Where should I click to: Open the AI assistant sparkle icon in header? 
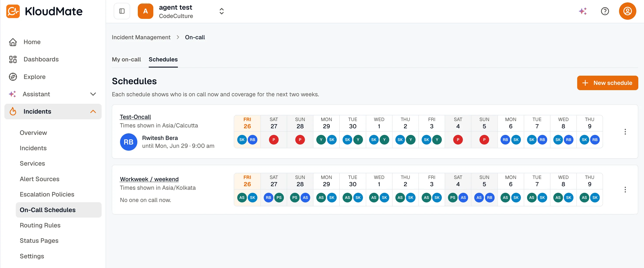[x=583, y=11]
